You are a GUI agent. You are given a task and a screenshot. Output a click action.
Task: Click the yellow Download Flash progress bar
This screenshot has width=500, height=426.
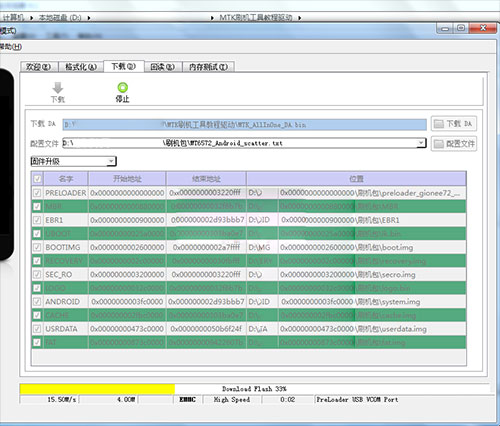tap(97, 389)
